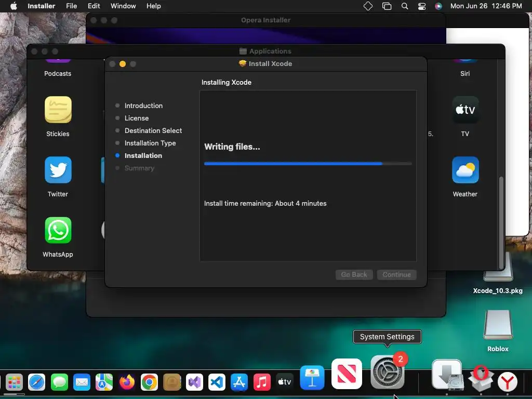Open Visual Studio (purple) in the dock
This screenshot has height=399, width=532.
coord(194,383)
